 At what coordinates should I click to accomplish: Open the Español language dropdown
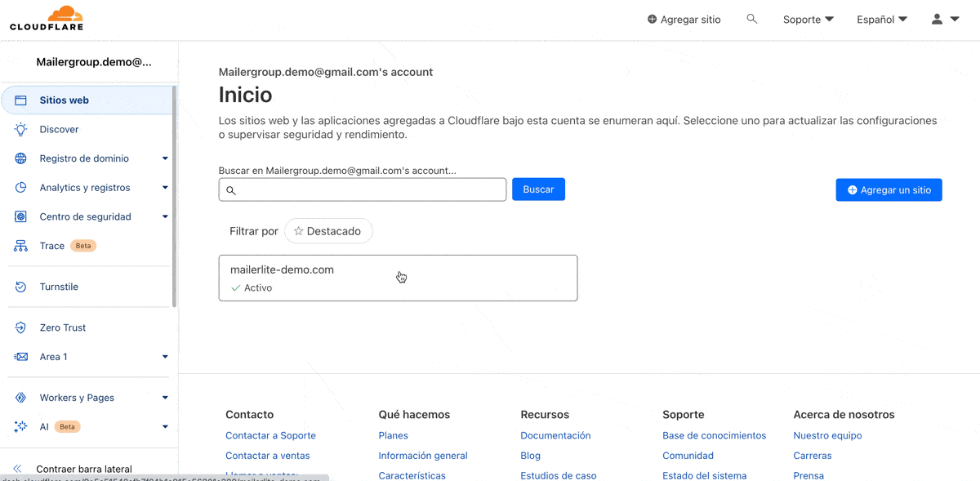click(x=882, y=20)
